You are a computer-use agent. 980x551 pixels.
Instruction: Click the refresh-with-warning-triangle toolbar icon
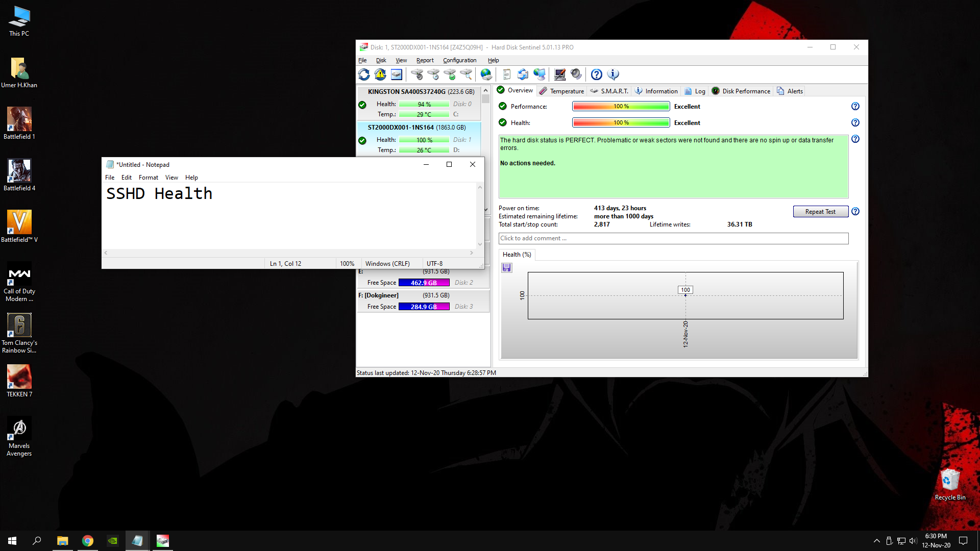point(380,74)
